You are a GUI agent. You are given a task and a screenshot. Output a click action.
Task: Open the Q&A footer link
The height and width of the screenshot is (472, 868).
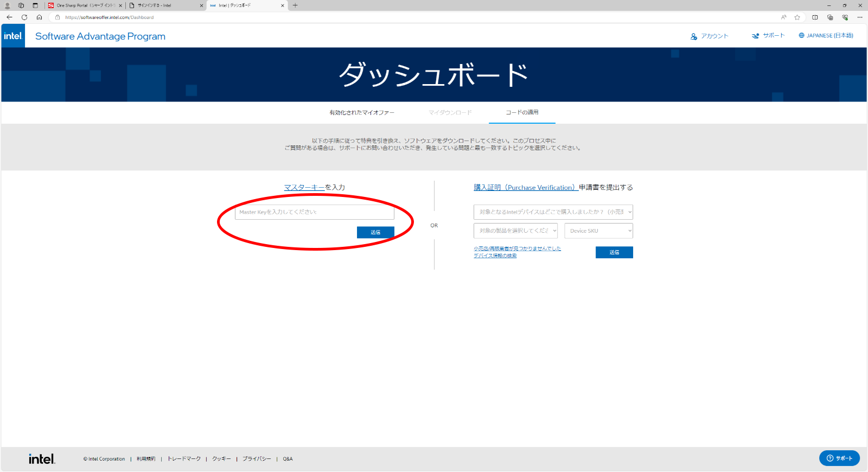(x=288, y=459)
